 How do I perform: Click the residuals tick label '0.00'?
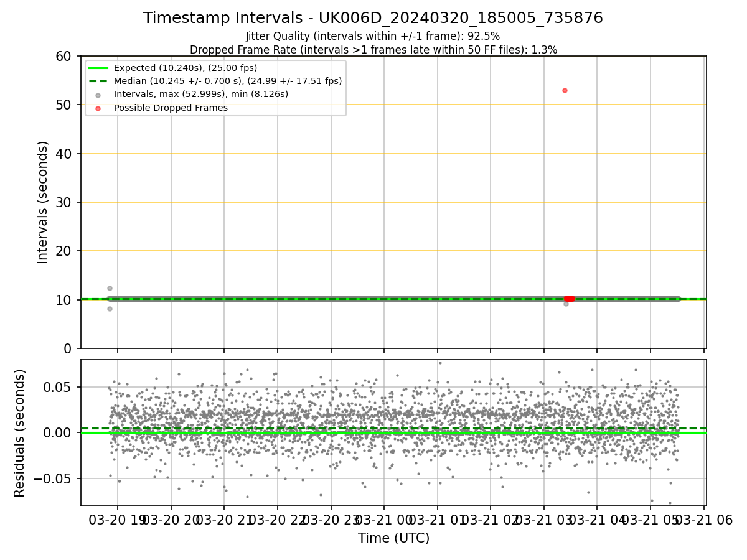point(59,432)
